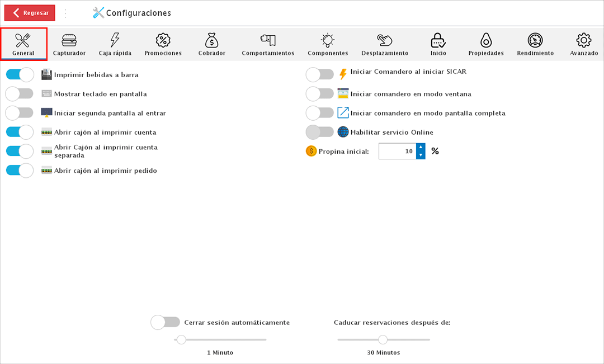Stay on the General tab
The height and width of the screenshot is (364, 604).
[x=23, y=44]
